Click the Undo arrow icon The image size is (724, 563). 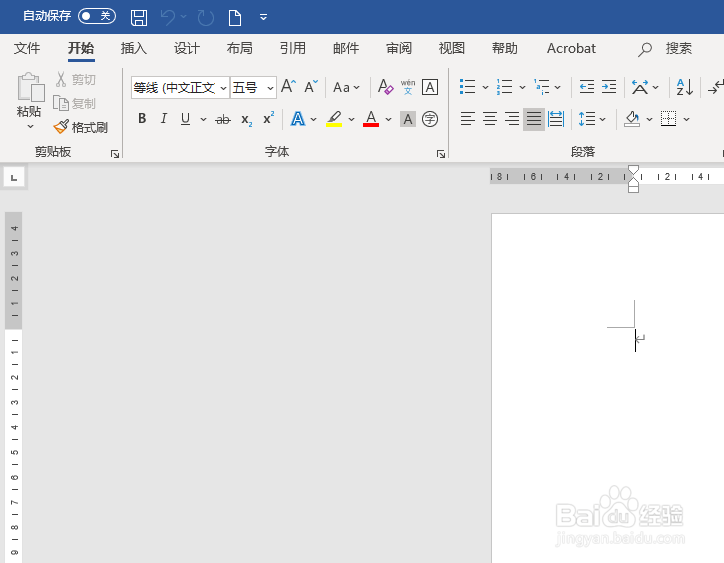(x=168, y=18)
